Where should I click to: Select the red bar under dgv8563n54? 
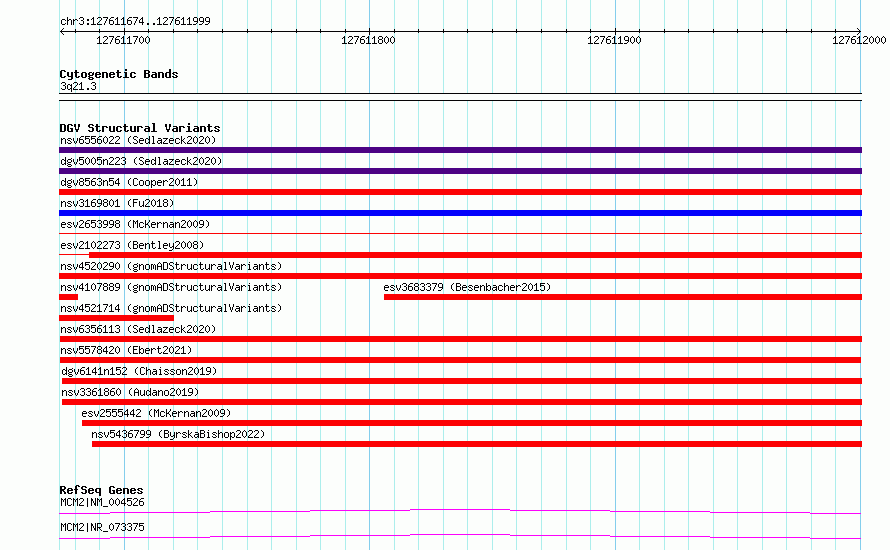[x=460, y=192]
